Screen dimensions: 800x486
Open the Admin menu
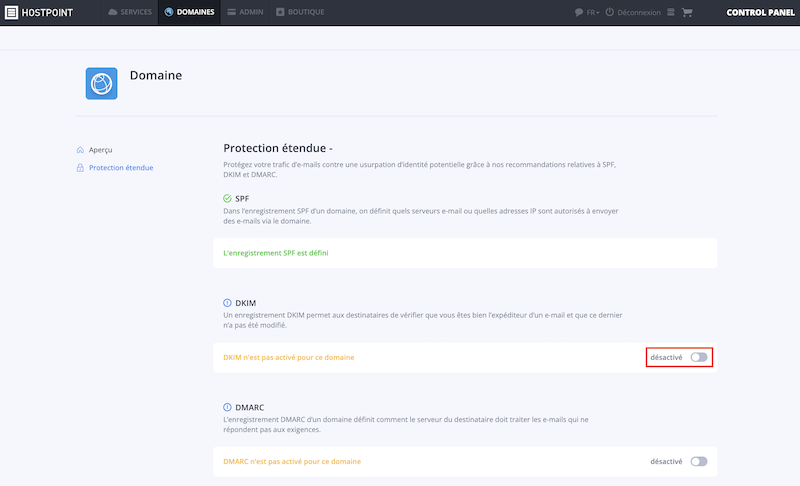[x=245, y=12]
